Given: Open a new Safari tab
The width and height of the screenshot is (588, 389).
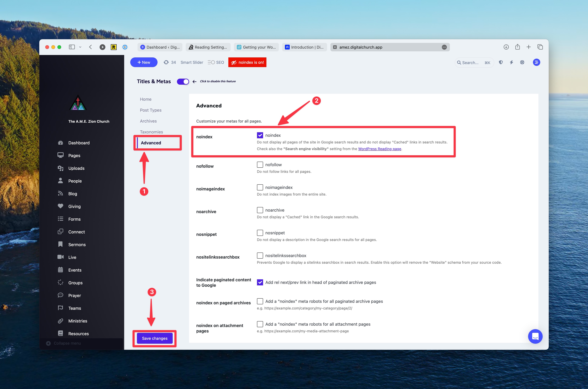Looking at the screenshot, I should point(529,47).
